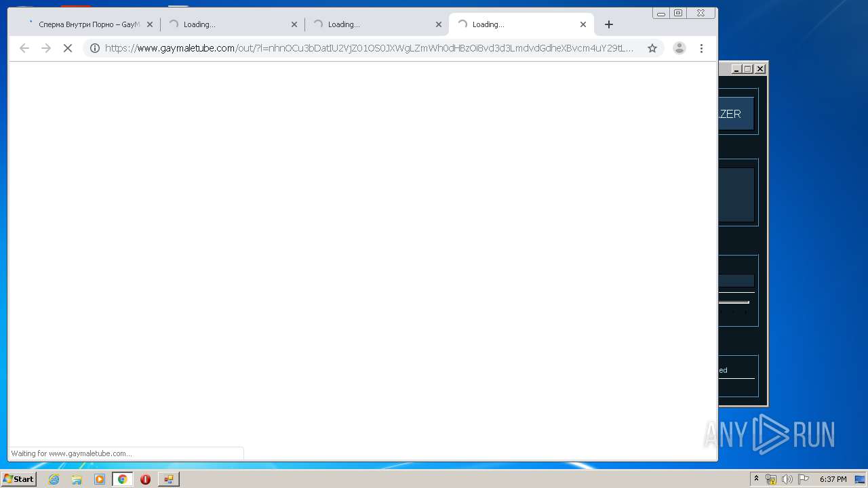Click Show desktop button at taskbar end
868x488 pixels.
860,479
